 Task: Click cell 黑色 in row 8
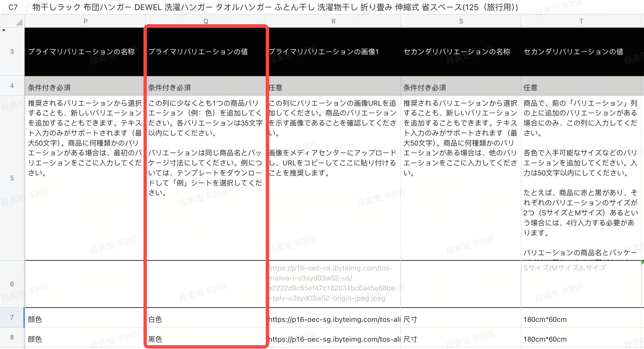206,338
